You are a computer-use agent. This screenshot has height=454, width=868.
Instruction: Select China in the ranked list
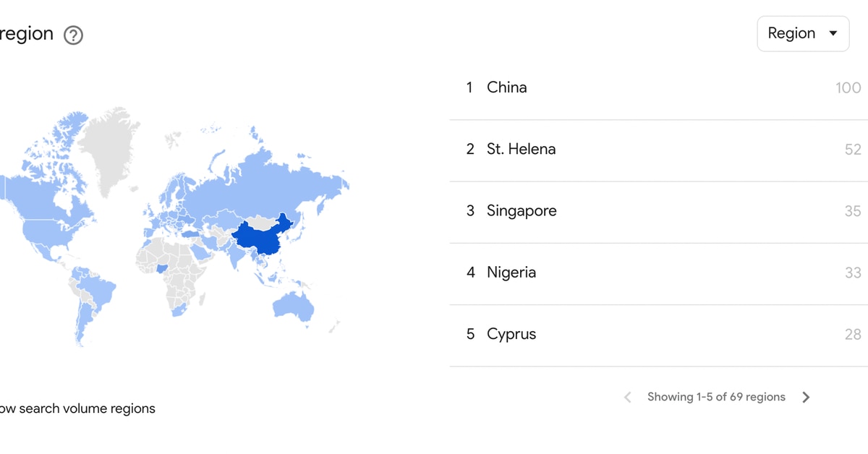click(506, 87)
